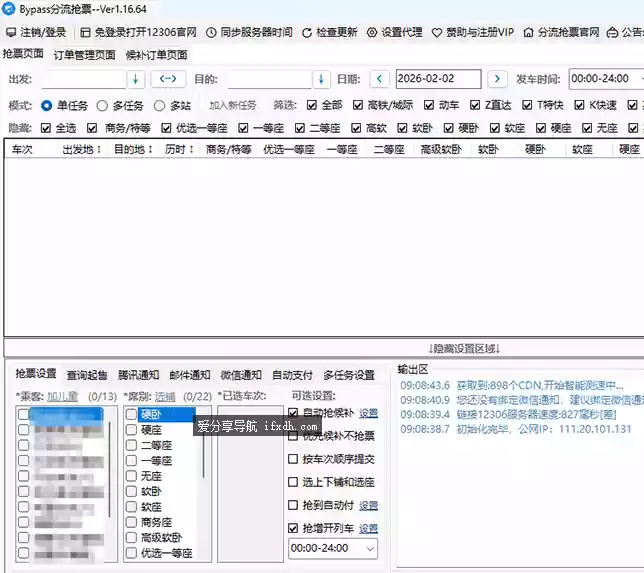Expand 抢增开列车 time range dropdown
Viewport: 644px width, 573px height.
tap(370, 548)
